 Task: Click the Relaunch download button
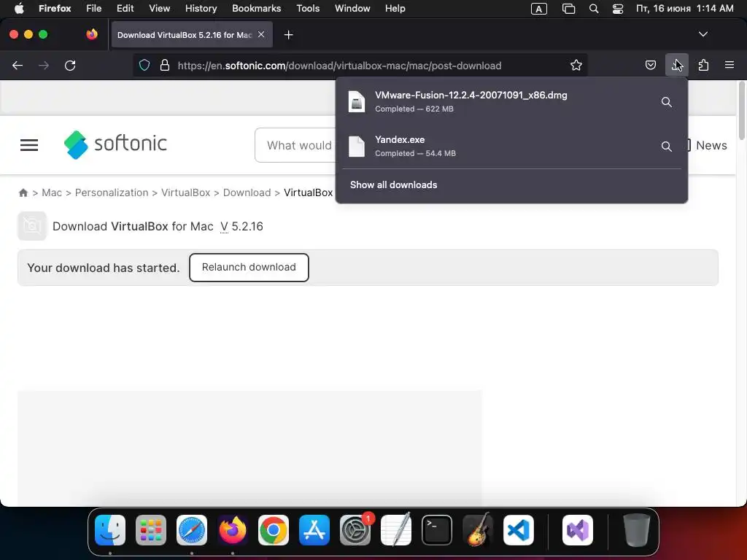coord(249,267)
